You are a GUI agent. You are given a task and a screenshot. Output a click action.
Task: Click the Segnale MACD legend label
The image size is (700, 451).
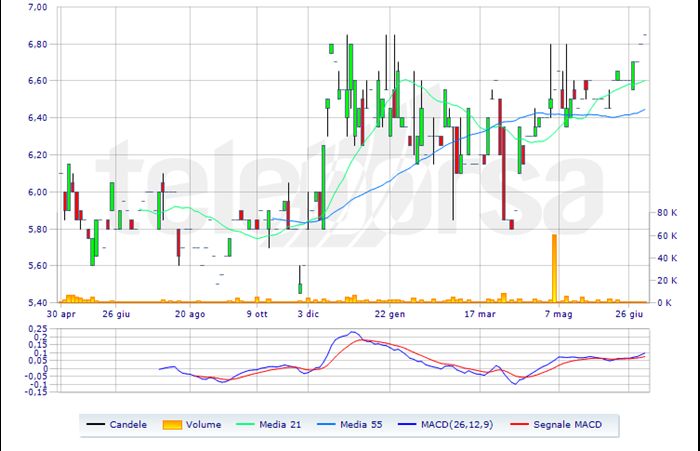[567, 425]
